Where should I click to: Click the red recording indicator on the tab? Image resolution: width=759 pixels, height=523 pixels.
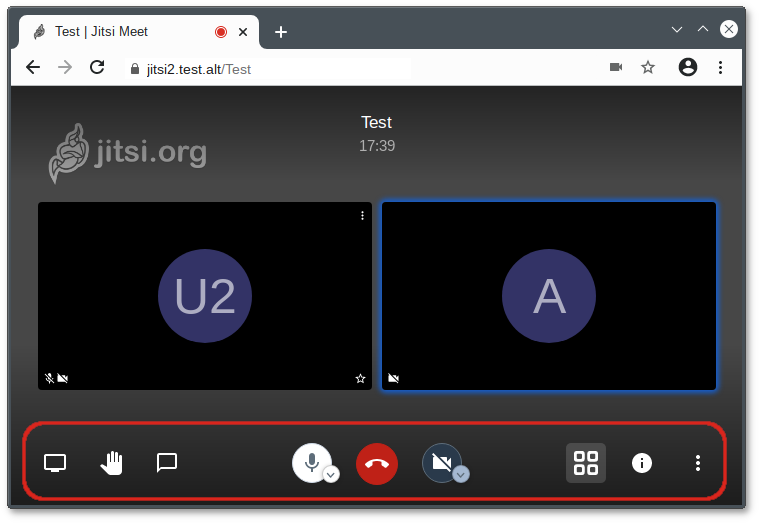pos(221,32)
